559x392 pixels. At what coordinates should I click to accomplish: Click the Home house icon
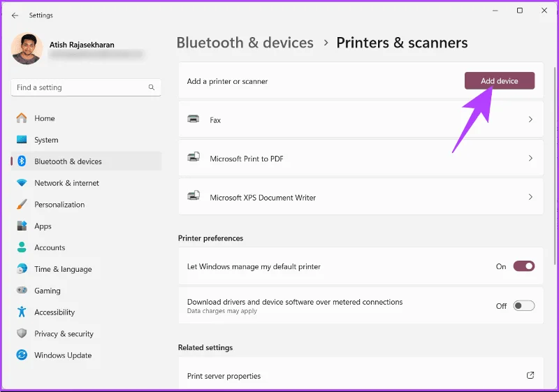point(22,118)
